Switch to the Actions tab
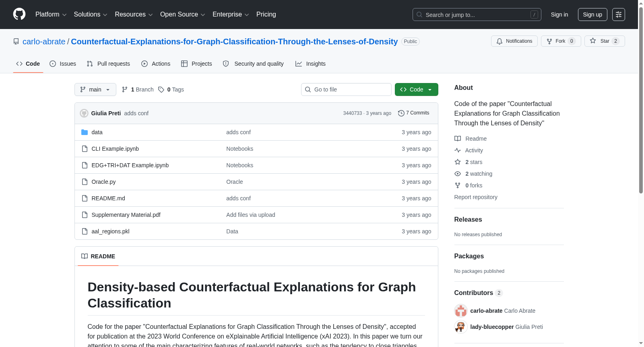The width and height of the screenshot is (644, 347). point(156,64)
